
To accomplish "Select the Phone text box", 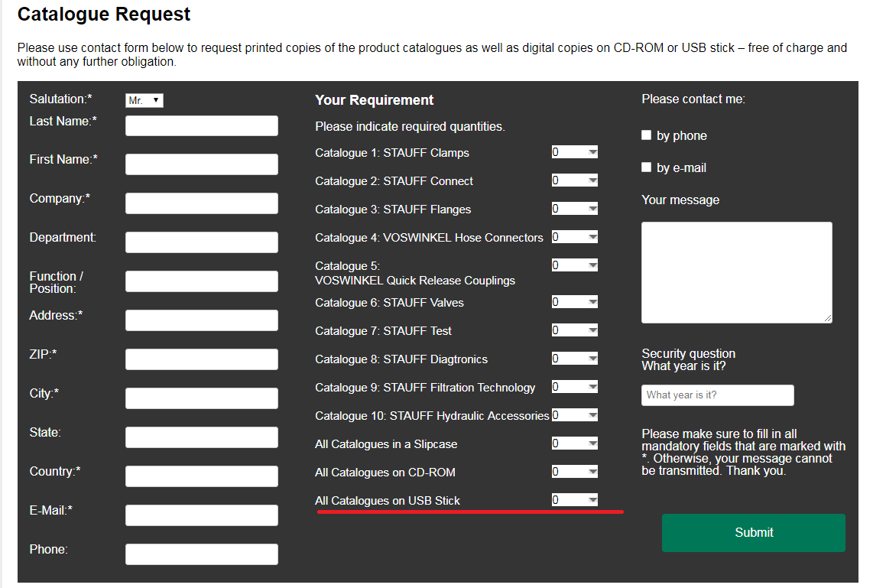I will (x=202, y=554).
